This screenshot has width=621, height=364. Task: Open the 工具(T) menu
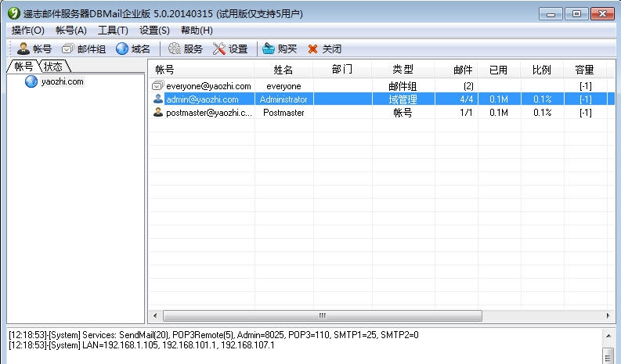click(x=113, y=31)
